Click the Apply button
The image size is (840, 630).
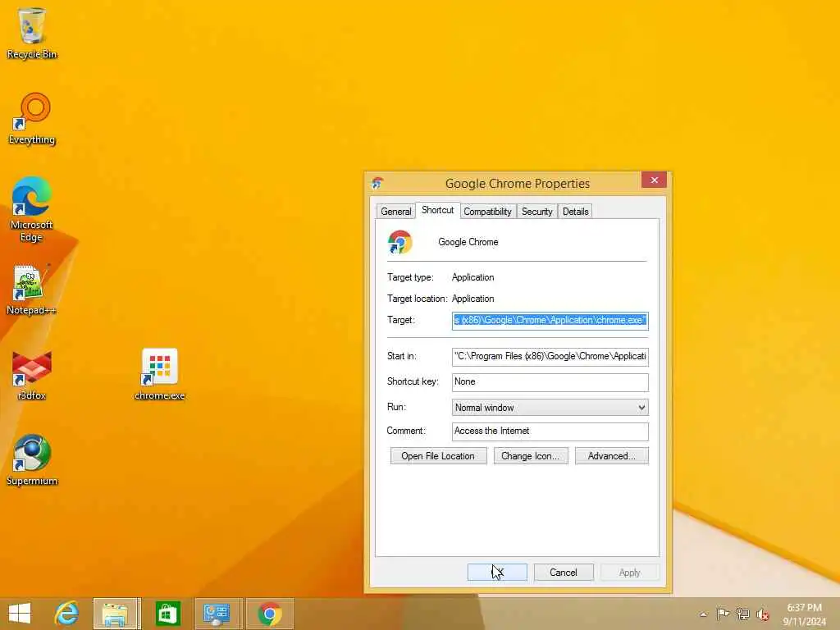(x=629, y=572)
